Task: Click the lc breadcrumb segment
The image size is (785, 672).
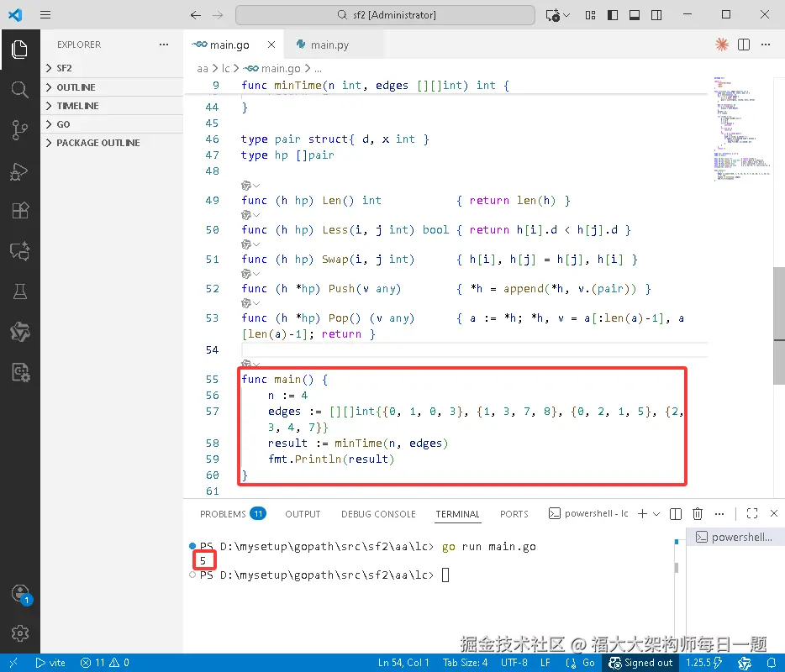Action: coord(226,69)
